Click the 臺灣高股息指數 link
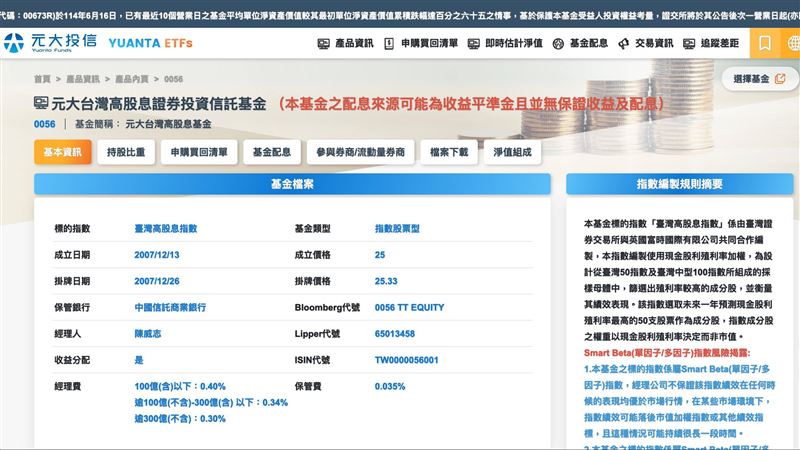 (x=166, y=229)
